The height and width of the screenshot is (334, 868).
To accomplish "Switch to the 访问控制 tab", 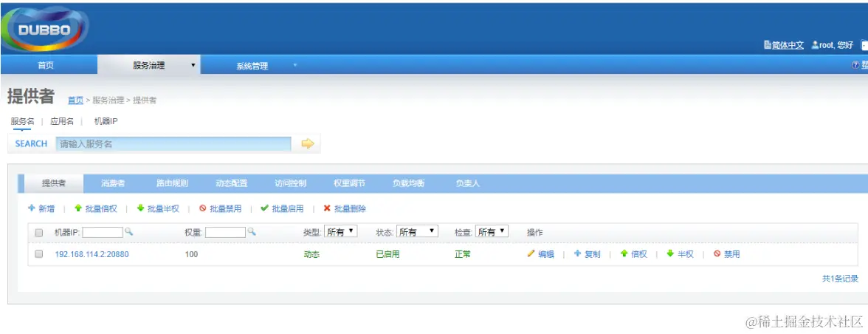I will click(x=291, y=183).
